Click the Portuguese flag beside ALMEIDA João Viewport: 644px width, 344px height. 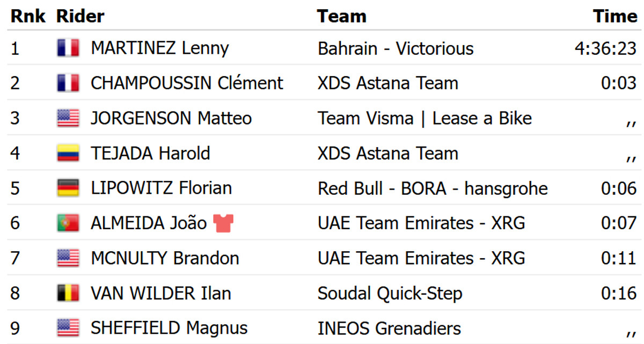(68, 223)
